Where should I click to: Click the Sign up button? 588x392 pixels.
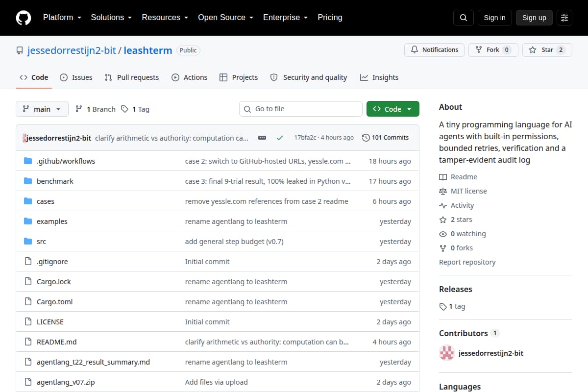(534, 18)
